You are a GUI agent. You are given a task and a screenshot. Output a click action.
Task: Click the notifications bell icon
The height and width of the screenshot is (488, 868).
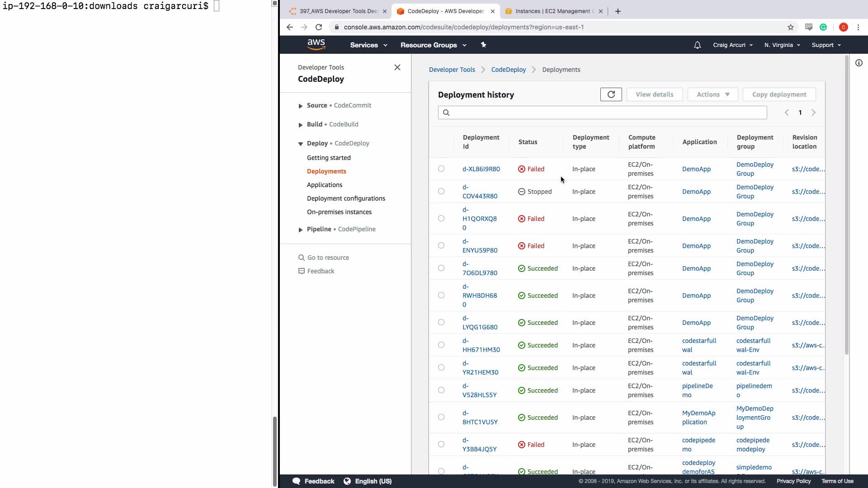click(697, 45)
